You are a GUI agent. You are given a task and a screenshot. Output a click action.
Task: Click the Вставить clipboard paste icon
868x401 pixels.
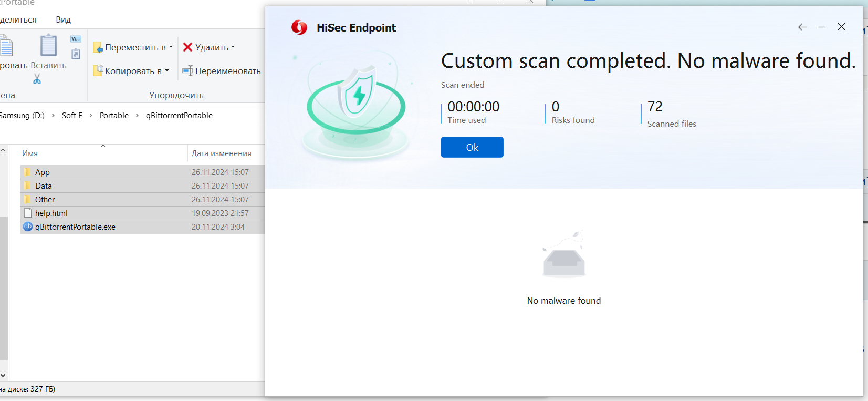[x=48, y=45]
